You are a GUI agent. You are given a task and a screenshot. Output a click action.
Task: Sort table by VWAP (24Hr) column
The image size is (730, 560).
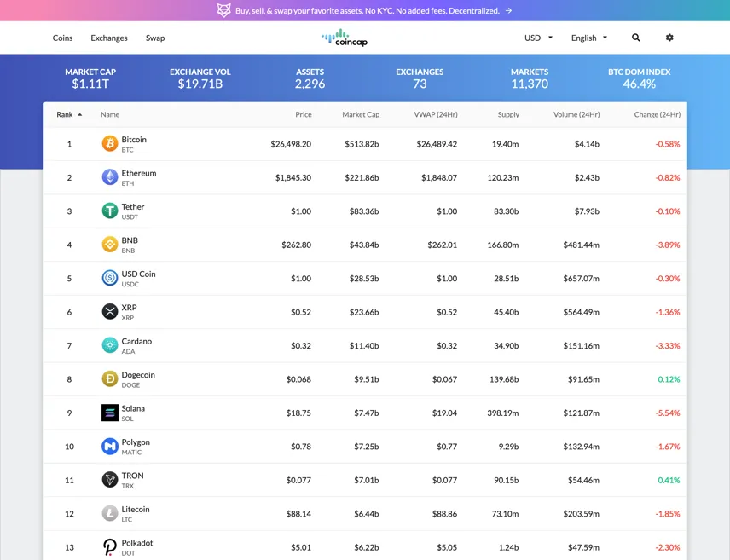tap(436, 114)
